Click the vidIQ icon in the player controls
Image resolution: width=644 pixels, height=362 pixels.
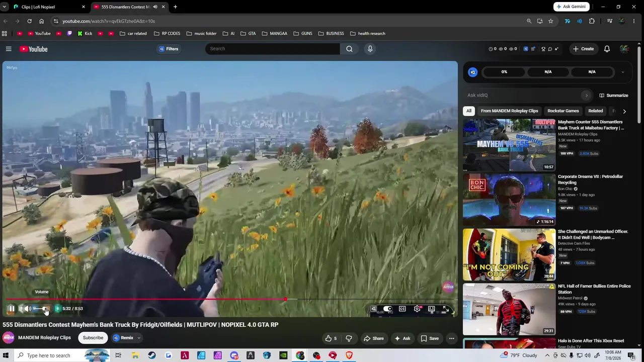(373, 309)
